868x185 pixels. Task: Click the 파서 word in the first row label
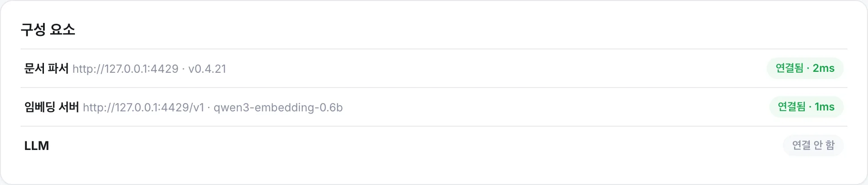58,68
